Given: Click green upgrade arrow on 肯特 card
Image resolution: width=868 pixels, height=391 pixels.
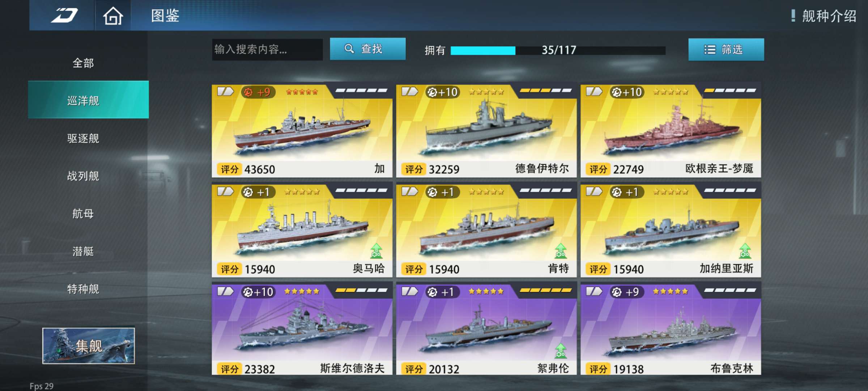Looking at the screenshot, I should pyautogui.click(x=561, y=251).
